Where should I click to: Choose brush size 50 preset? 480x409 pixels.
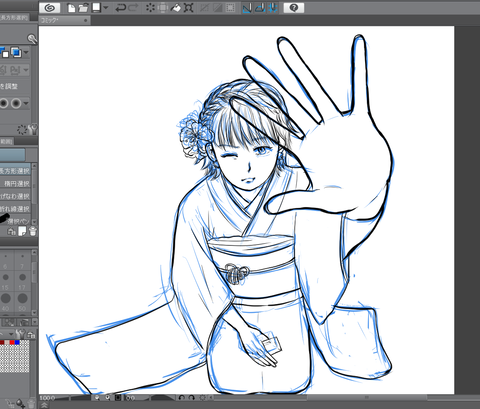[22, 301]
